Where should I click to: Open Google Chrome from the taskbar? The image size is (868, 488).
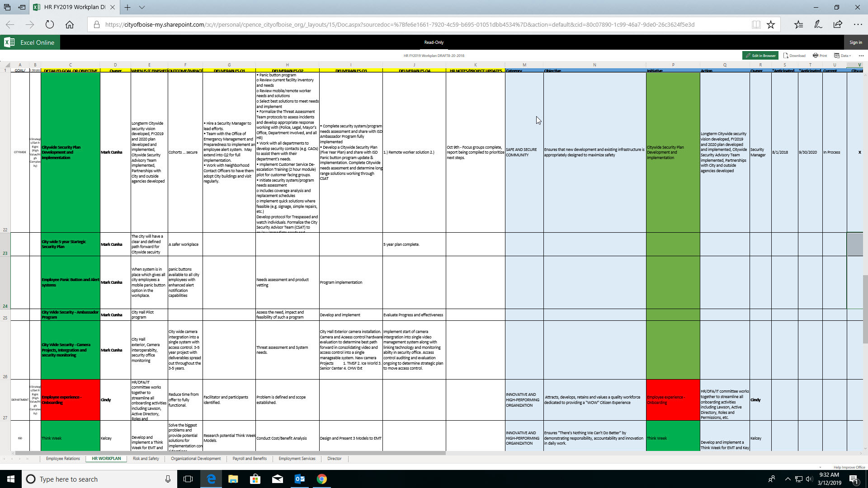321,479
